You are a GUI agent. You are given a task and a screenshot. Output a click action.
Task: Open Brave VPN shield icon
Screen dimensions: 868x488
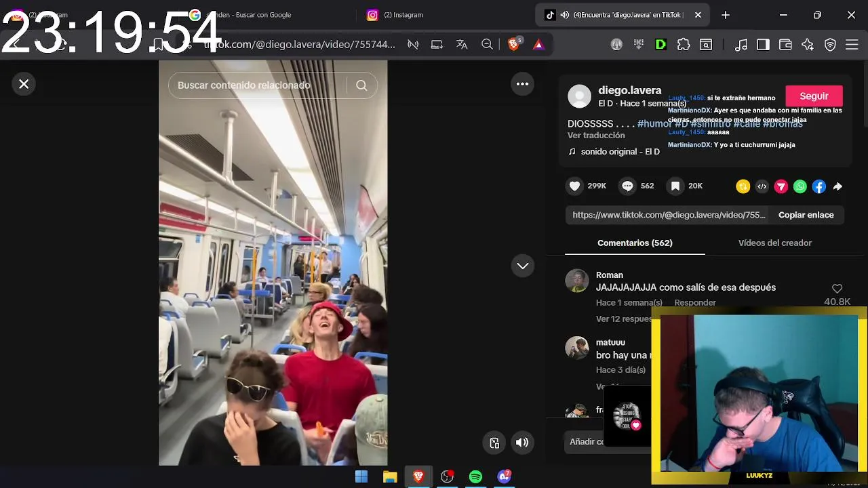pyautogui.click(x=830, y=45)
